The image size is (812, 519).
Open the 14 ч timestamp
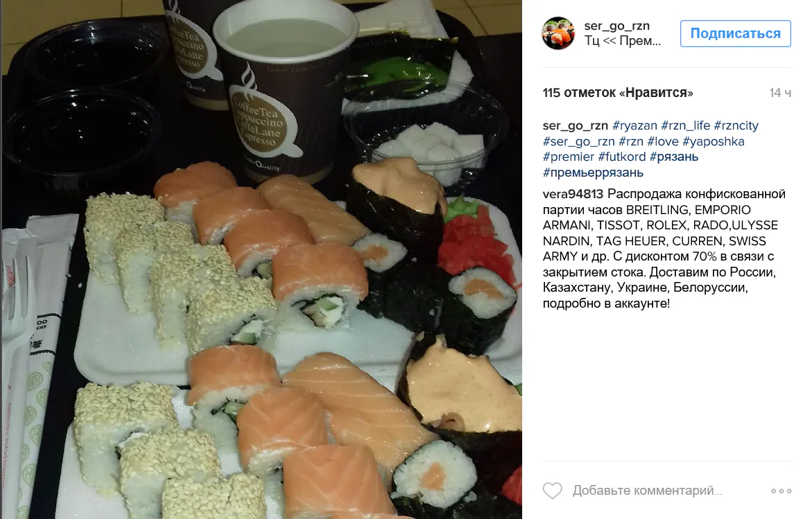pyautogui.click(x=780, y=93)
